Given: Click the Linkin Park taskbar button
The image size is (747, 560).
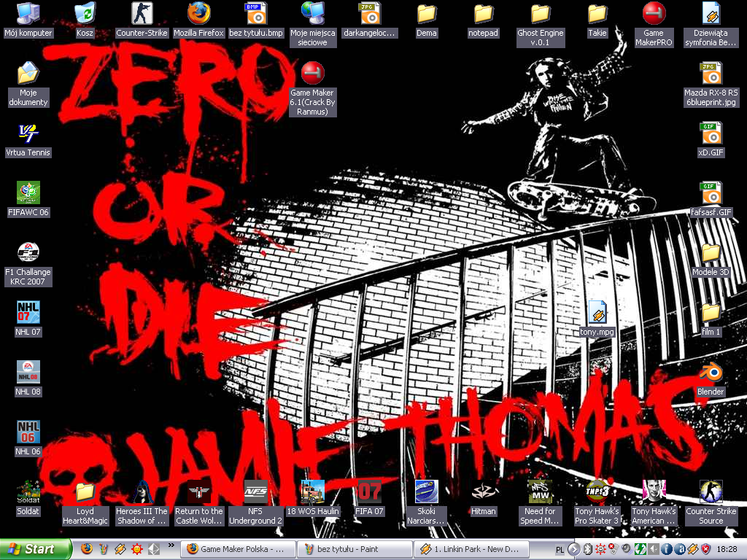Looking at the screenshot, I should tap(471, 549).
